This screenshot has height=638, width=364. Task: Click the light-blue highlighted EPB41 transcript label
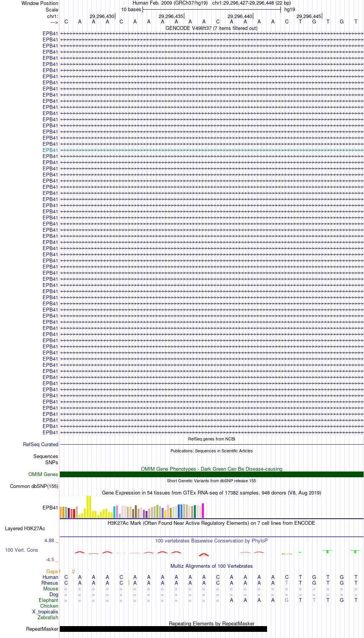(50, 150)
